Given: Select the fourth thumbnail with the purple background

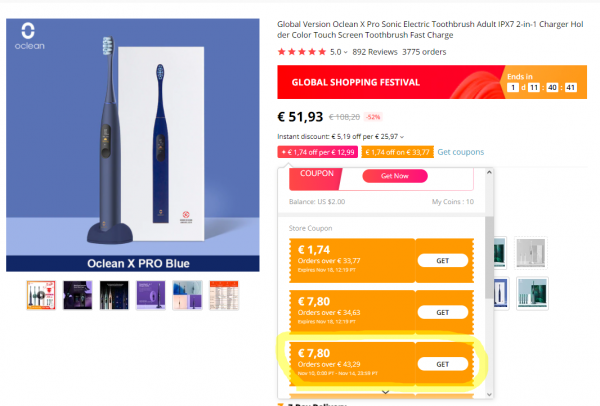Looking at the screenshot, I should (151, 295).
